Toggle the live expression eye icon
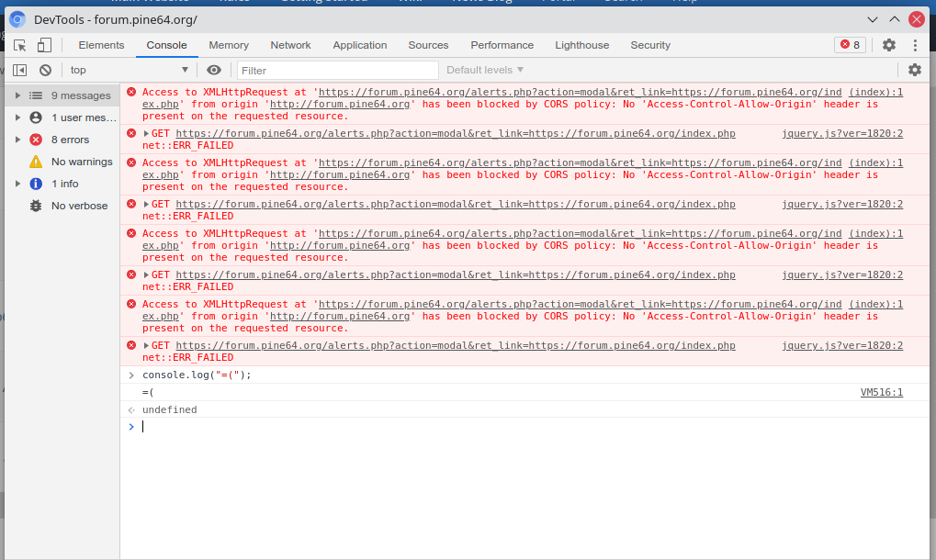The image size is (936, 560). [x=214, y=70]
